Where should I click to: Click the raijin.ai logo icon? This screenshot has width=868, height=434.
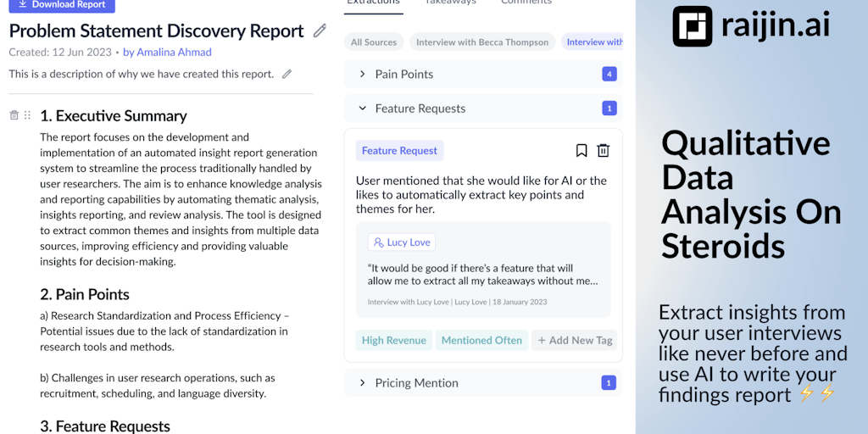click(692, 25)
